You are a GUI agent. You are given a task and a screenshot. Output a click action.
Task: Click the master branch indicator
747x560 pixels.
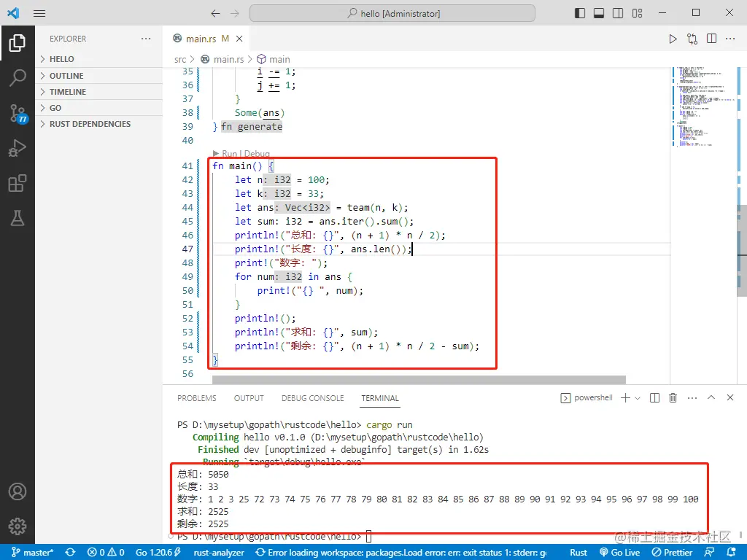[32, 553]
